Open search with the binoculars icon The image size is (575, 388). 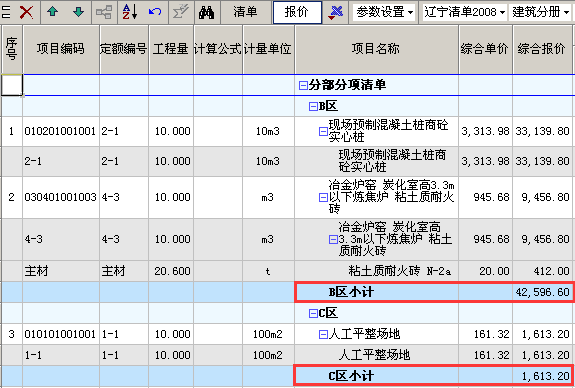(x=206, y=13)
